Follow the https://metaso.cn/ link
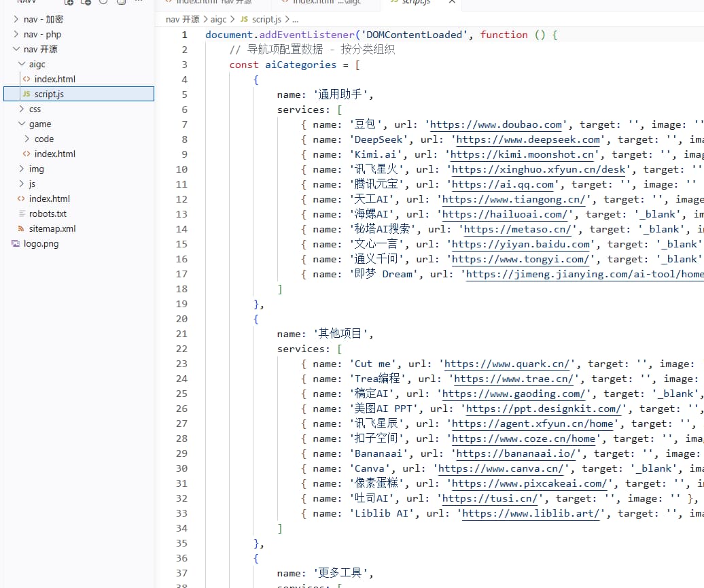The width and height of the screenshot is (704, 588). click(x=517, y=229)
